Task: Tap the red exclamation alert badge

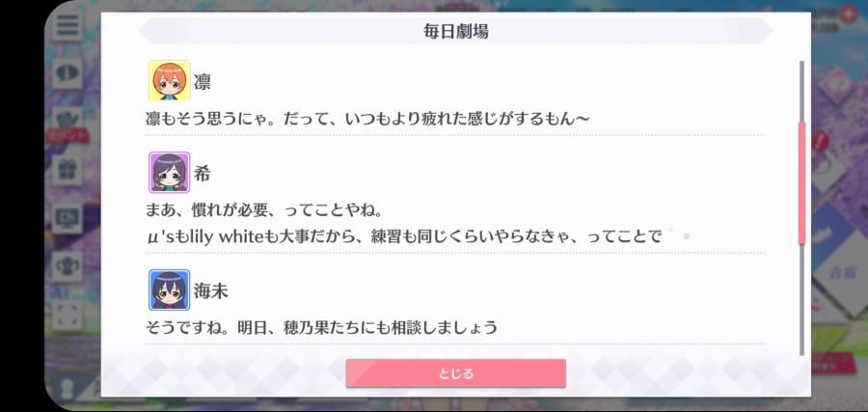Action: [821, 140]
